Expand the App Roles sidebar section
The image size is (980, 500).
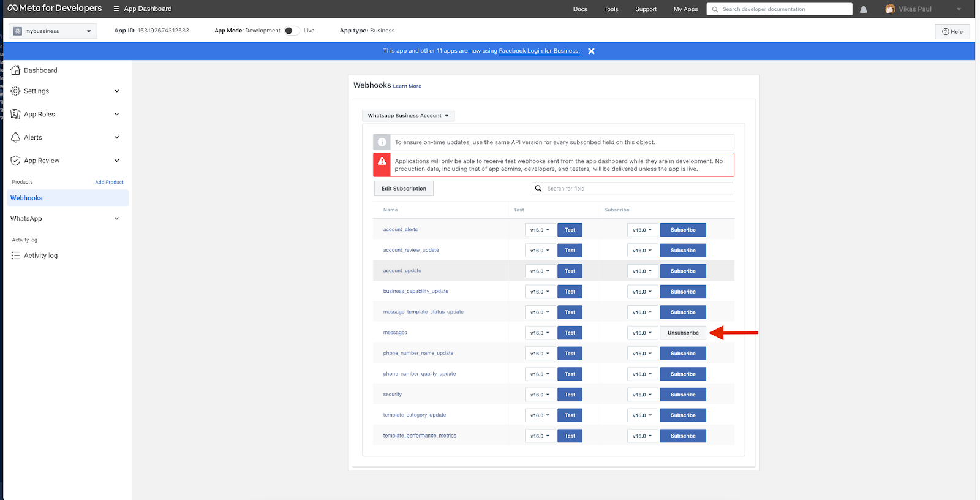point(116,114)
